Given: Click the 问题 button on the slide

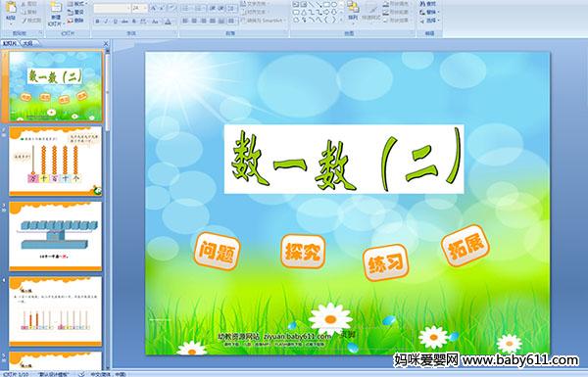Looking at the screenshot, I should pyautogui.click(x=217, y=251).
